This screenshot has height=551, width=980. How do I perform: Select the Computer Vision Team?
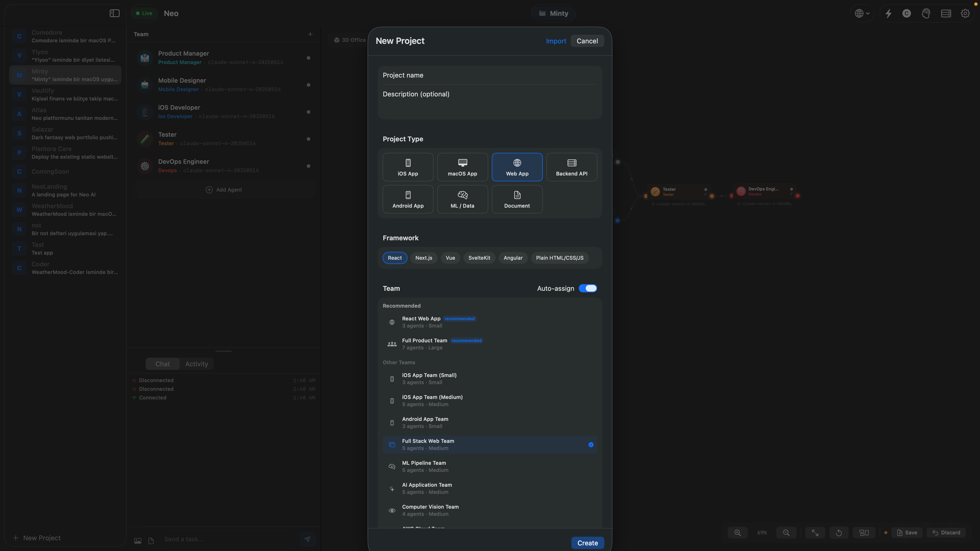(x=490, y=510)
